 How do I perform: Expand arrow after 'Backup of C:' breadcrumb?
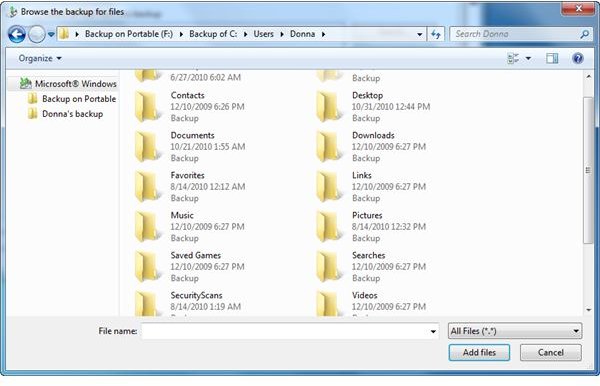(246, 34)
